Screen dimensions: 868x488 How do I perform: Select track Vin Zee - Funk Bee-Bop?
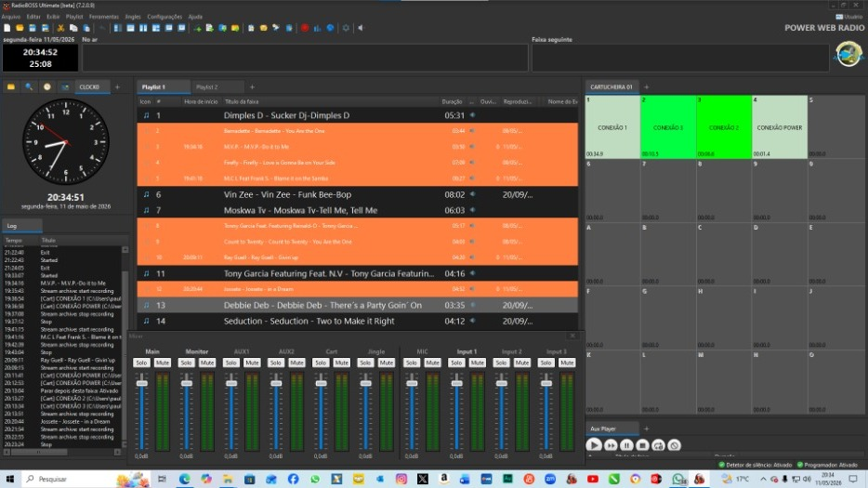pos(358,194)
